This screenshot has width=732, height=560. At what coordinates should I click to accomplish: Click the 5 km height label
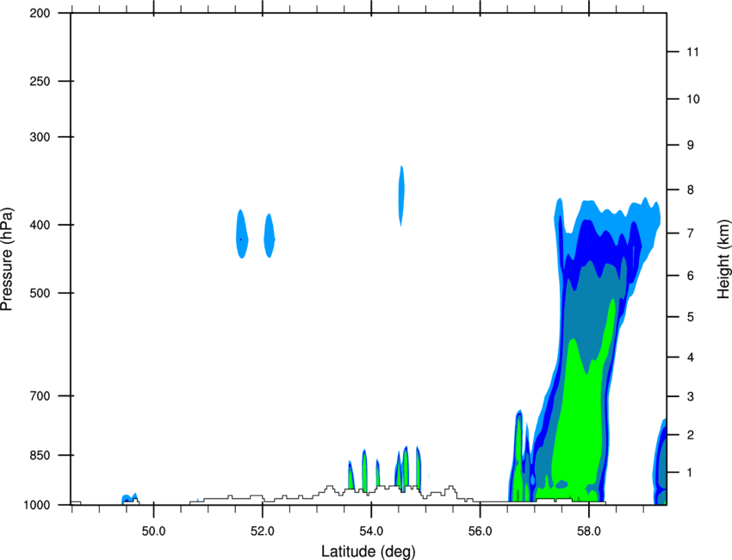point(691,317)
